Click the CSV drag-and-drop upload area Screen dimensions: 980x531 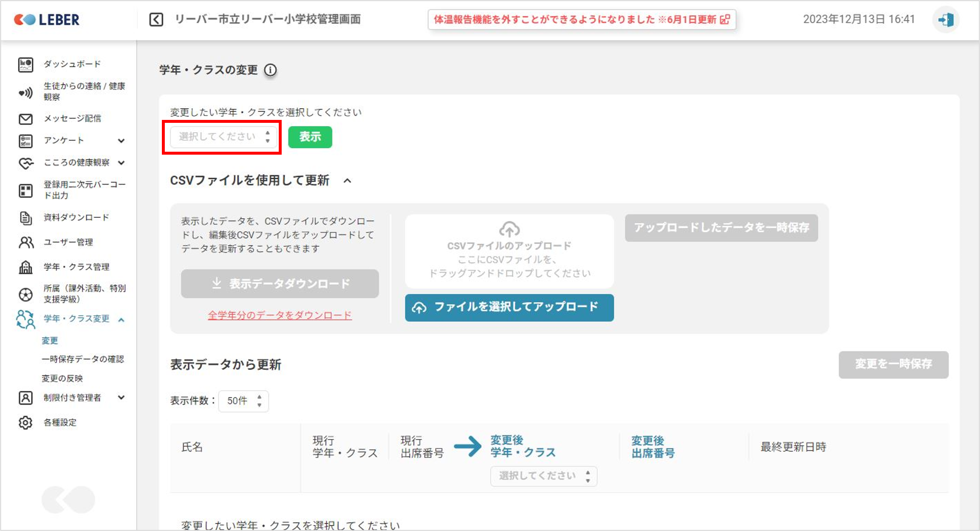509,251
